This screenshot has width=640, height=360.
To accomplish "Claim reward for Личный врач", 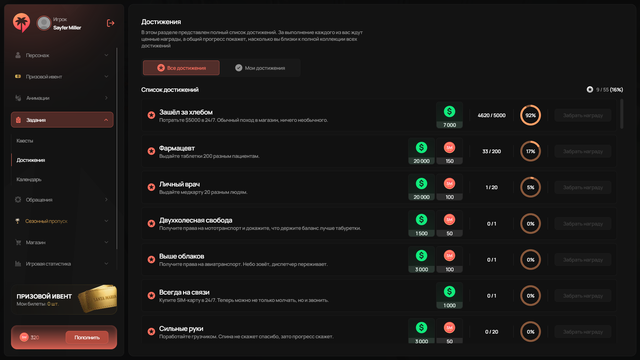I will point(583,187).
